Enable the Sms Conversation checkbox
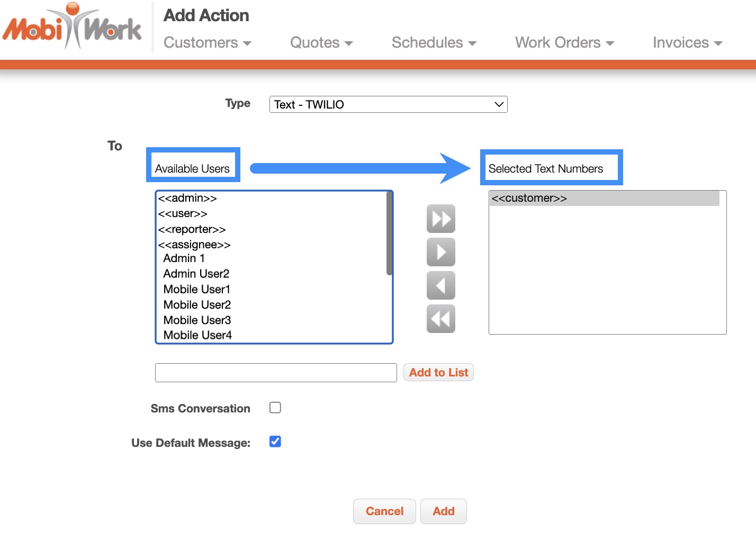Image resolution: width=756 pixels, height=558 pixels. [275, 408]
